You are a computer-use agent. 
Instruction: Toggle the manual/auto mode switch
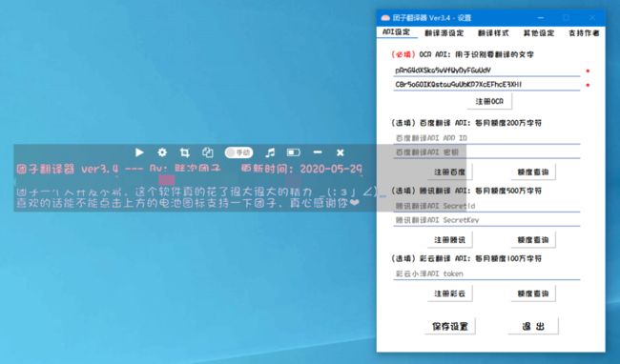(x=238, y=152)
